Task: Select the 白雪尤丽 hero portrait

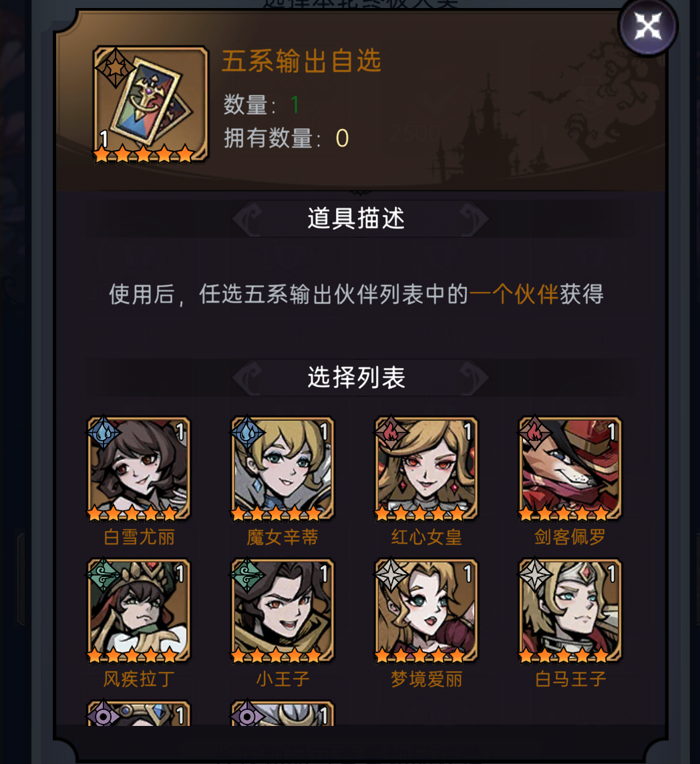Action: [x=138, y=469]
